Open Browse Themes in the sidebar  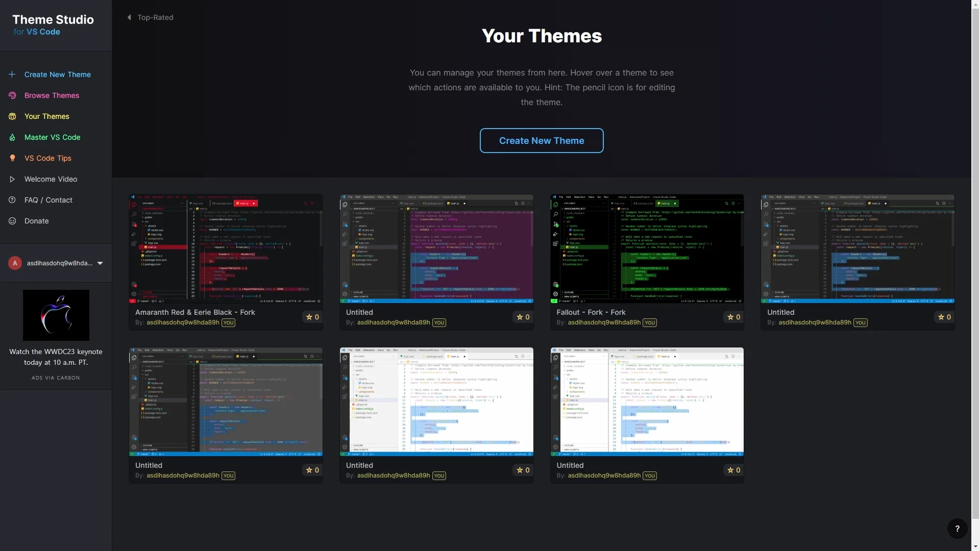tap(52, 95)
